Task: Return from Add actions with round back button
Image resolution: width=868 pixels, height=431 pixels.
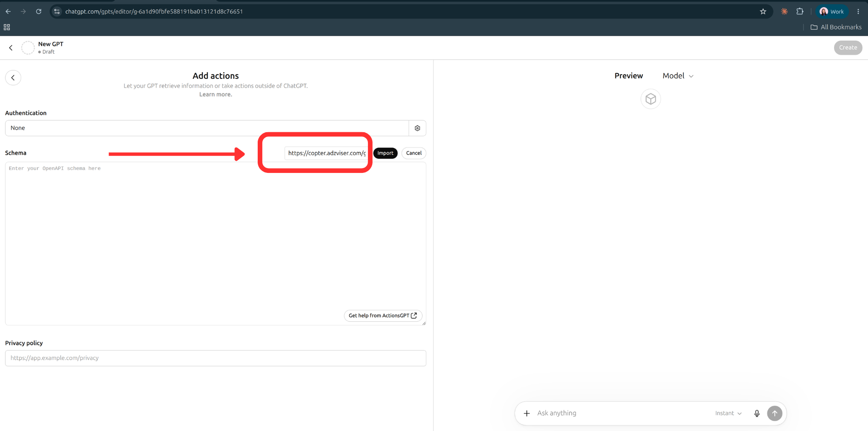Action: coord(13,78)
